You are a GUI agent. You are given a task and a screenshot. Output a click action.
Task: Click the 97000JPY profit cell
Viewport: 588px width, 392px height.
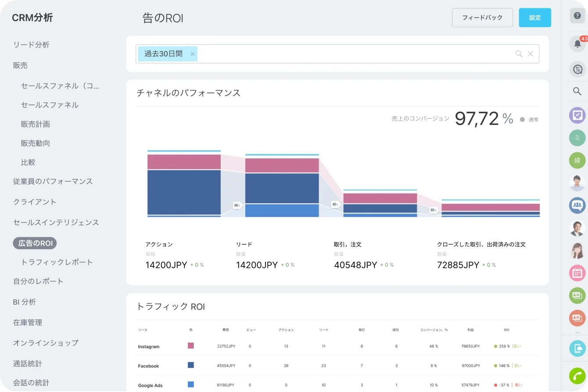(470, 366)
